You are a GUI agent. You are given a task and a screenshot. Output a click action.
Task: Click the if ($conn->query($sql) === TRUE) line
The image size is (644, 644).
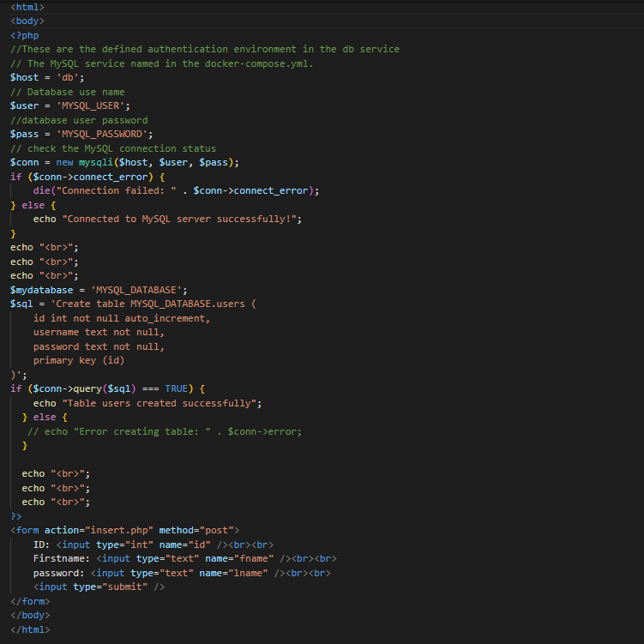tap(107, 389)
